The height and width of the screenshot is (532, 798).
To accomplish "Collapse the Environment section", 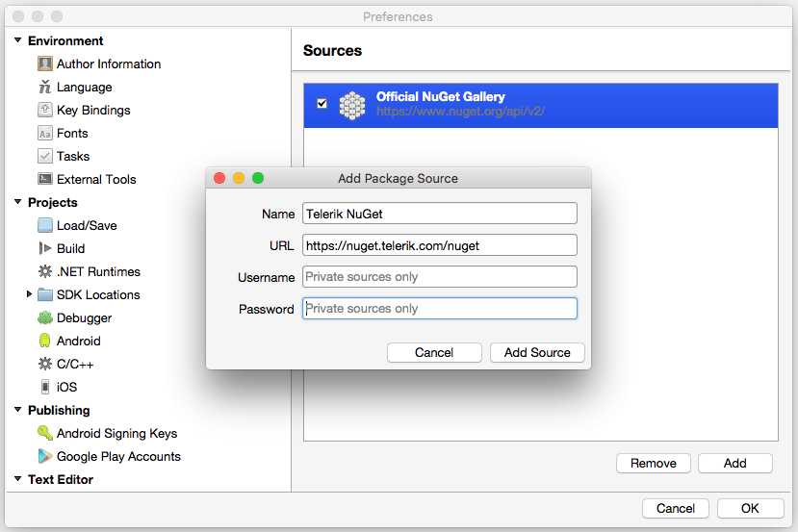I will (18, 40).
